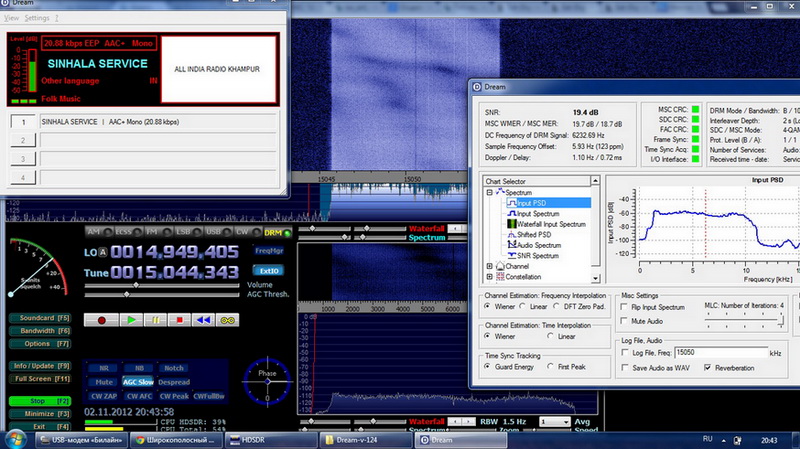Select CW demodulation mode

(x=248, y=232)
